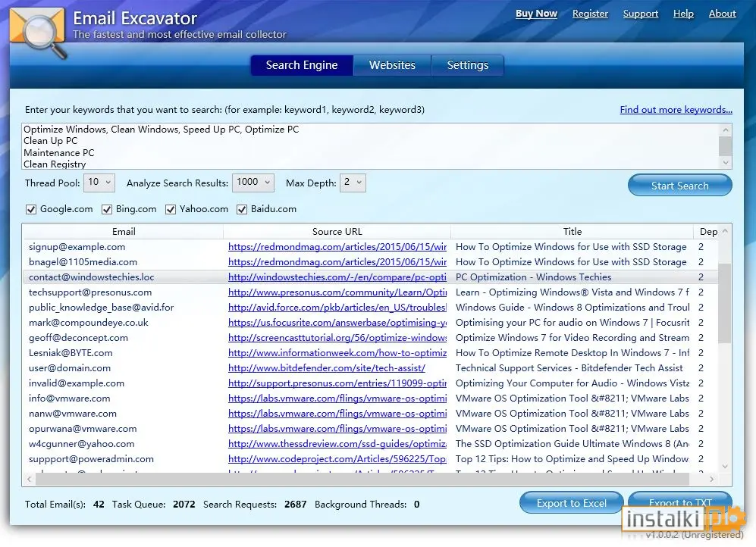756x547 pixels.
Task: Select the nanw@vmware.com email
Action: tap(73, 414)
